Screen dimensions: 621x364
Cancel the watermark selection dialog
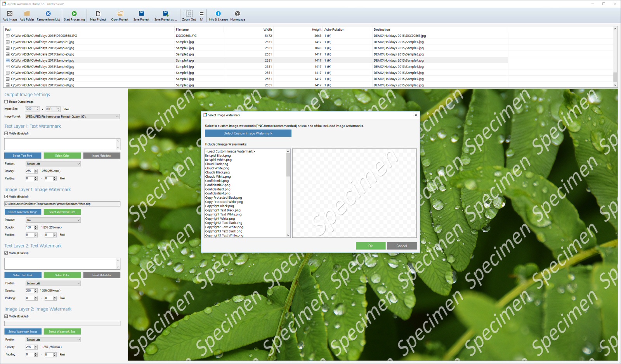point(402,246)
